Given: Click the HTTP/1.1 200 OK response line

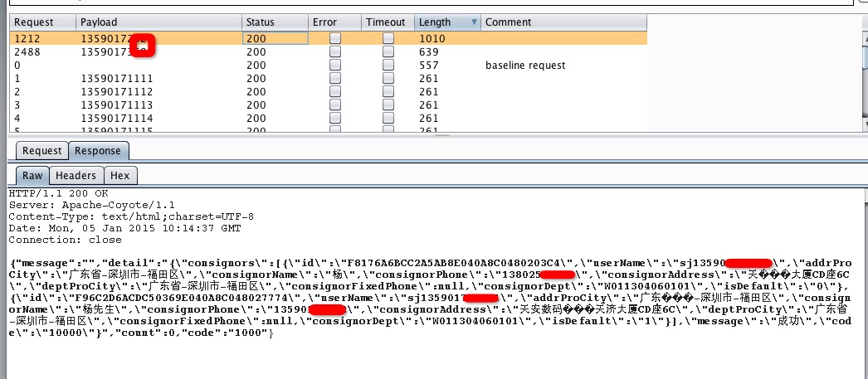Looking at the screenshot, I should 58,194.
